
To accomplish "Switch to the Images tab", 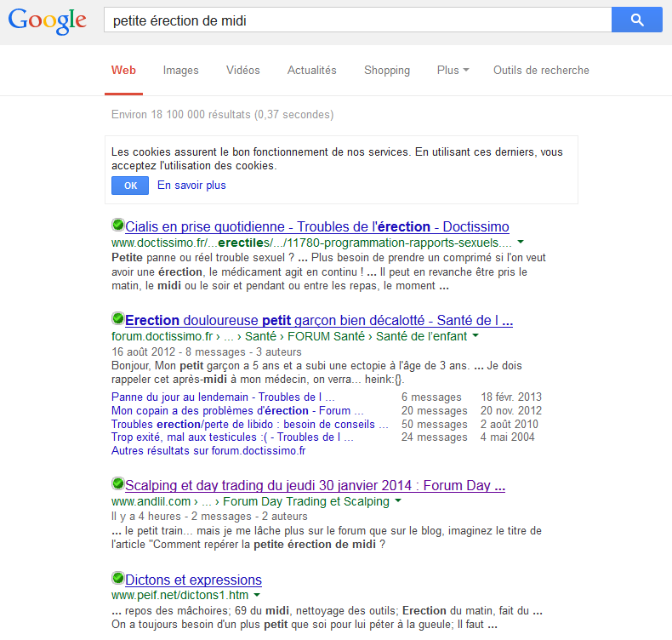I will point(181,71).
